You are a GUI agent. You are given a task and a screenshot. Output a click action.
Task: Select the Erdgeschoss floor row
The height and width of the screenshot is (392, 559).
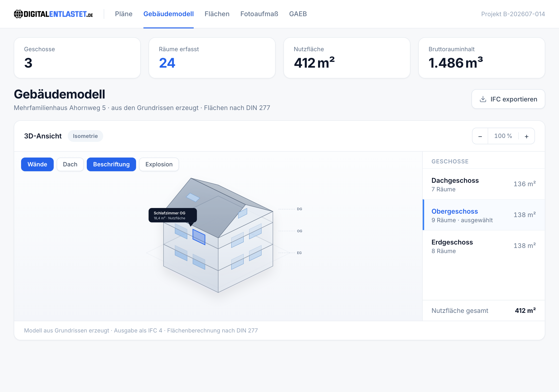tap(483, 246)
